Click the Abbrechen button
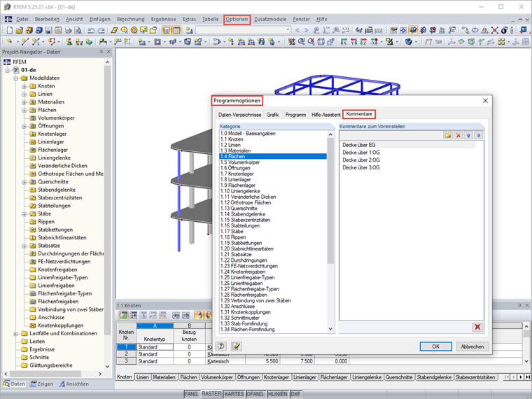 [x=472, y=346]
